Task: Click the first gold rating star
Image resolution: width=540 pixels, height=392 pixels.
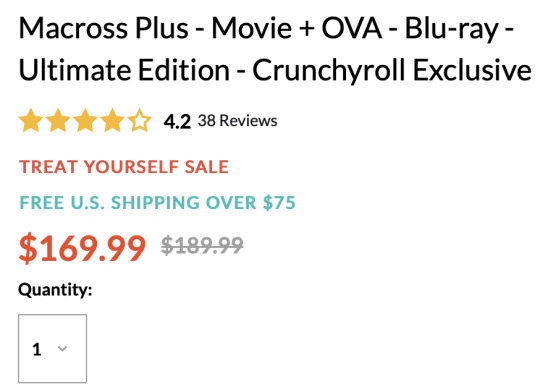Action: 31,121
